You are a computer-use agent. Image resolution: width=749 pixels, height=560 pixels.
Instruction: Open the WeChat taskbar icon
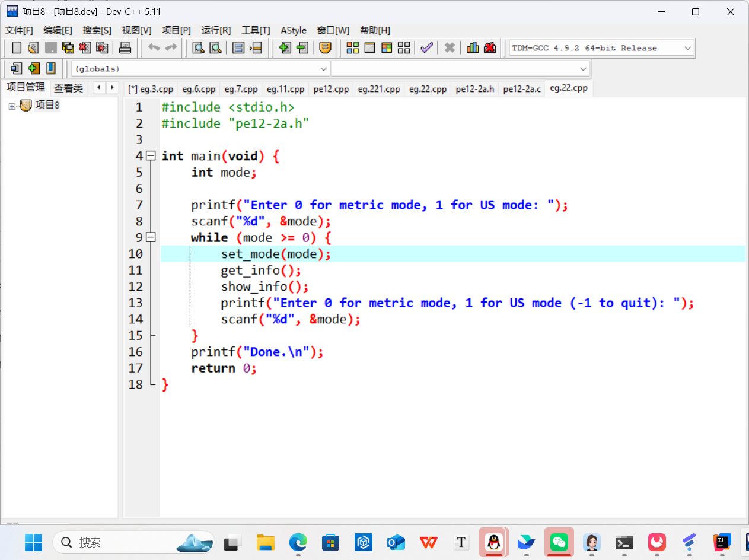[x=559, y=542]
